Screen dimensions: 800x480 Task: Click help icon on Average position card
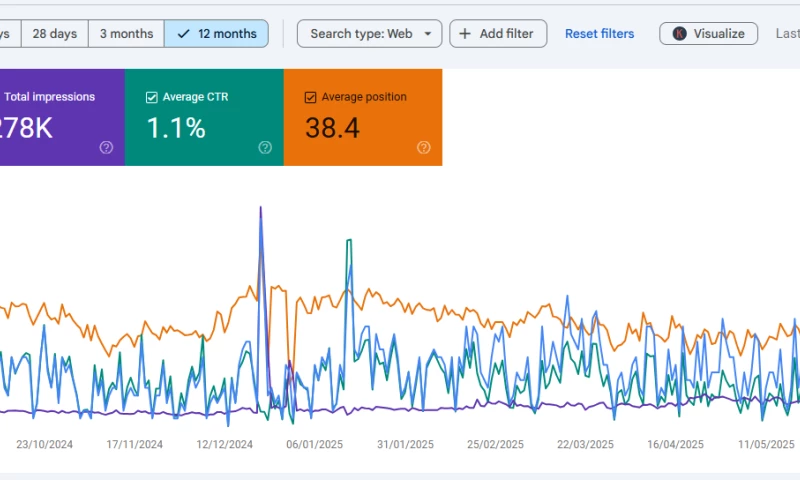[x=423, y=147]
